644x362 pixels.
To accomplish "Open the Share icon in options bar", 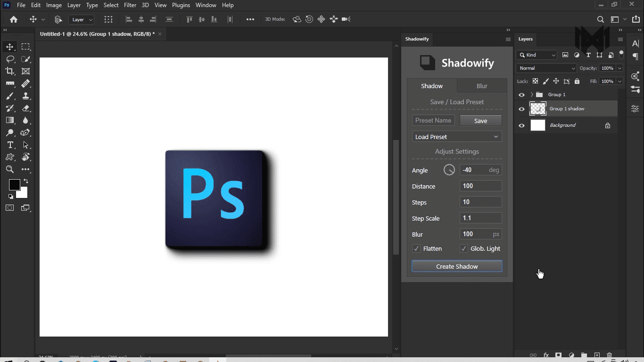I will click(636, 19).
